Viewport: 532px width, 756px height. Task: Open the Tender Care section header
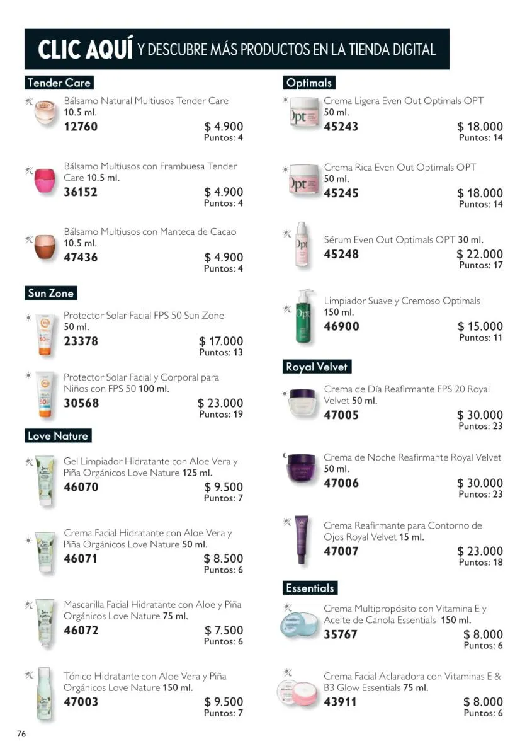tap(59, 83)
